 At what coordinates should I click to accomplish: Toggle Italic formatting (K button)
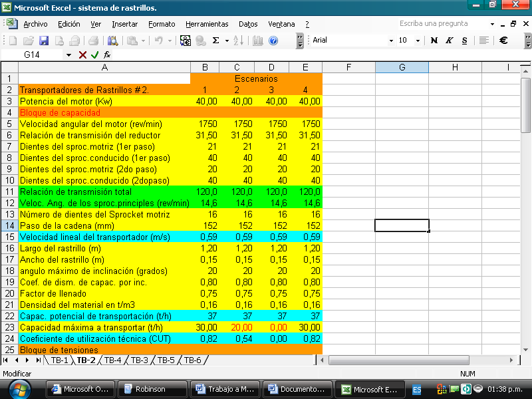pyautogui.click(x=450, y=41)
